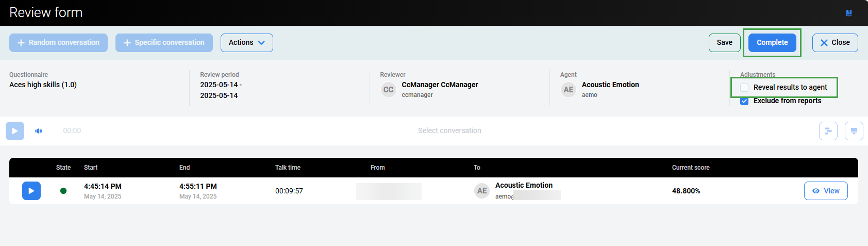This screenshot has height=246, width=868.
Task: Open the timeline view icon in player
Action: pos(828,131)
